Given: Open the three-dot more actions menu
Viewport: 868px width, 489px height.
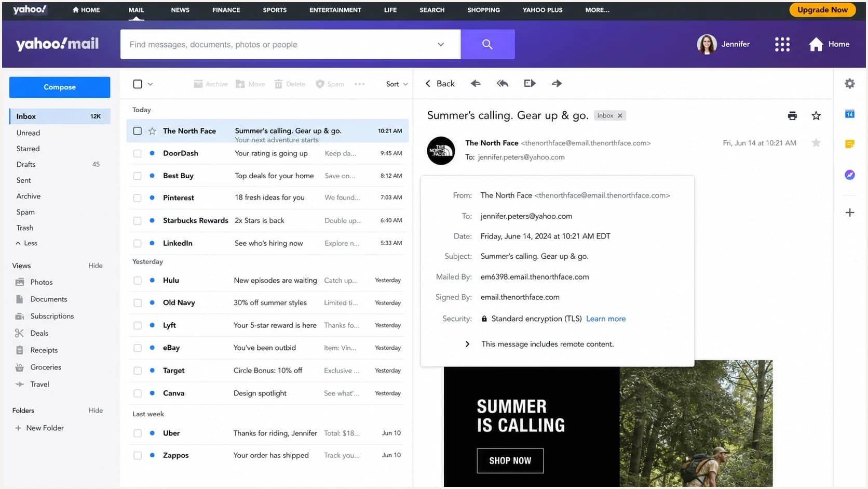Looking at the screenshot, I should coord(359,84).
